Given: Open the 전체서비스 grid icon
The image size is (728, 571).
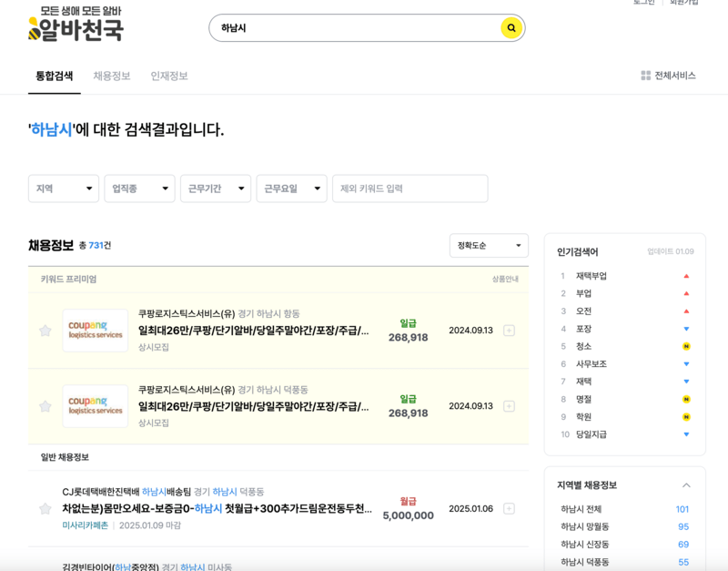Looking at the screenshot, I should [646, 76].
